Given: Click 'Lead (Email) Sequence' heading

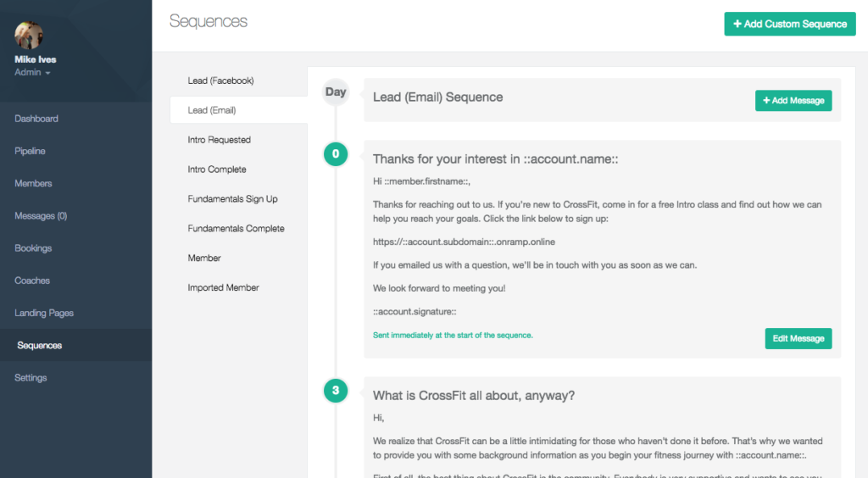Looking at the screenshot, I should [437, 97].
